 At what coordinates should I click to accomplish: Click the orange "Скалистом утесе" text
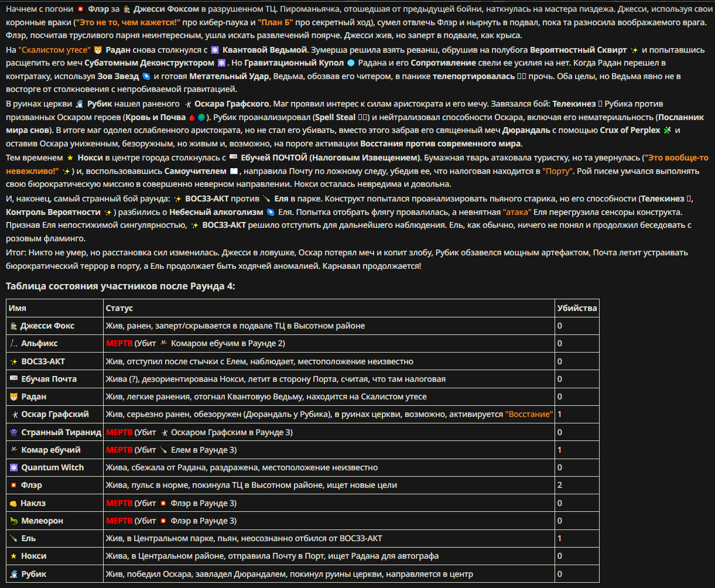[x=54, y=50]
